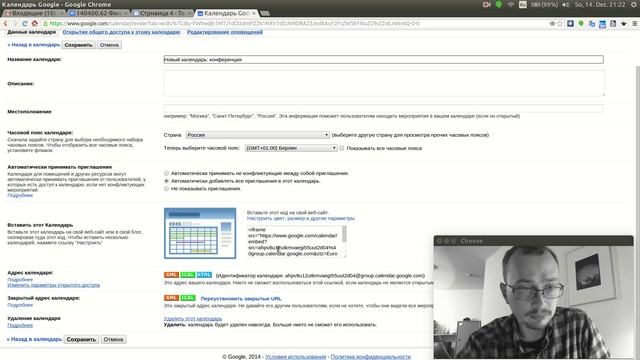The image size is (640, 360).
Task: Open the time zone dropdown showing GMT+01:00 Берлин
Action: pyautogui.click(x=291, y=148)
